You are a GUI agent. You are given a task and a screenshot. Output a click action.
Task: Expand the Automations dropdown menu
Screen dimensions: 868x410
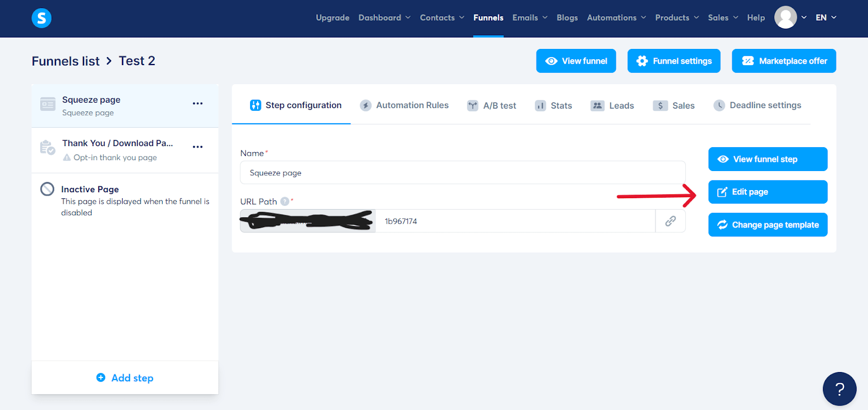click(x=643, y=17)
